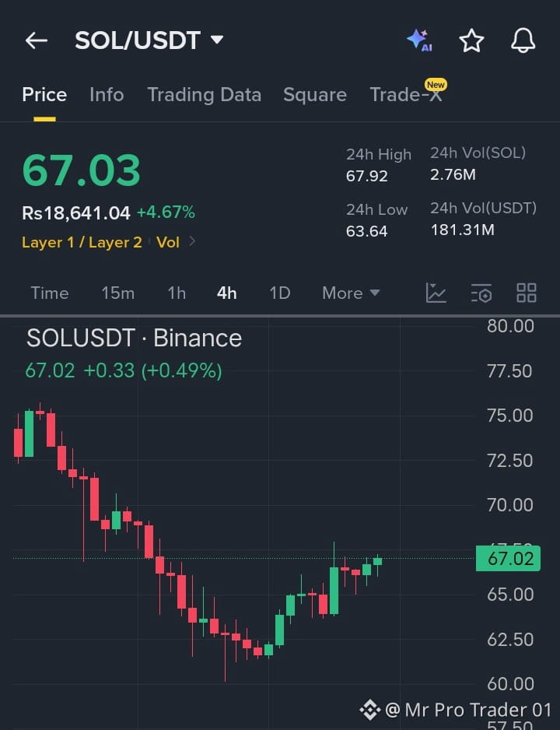Click the +4.67% change value
560x730 pixels.
click(x=166, y=212)
